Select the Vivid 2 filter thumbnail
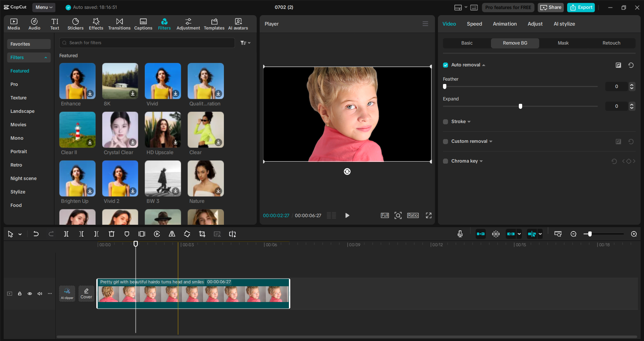 point(120,178)
